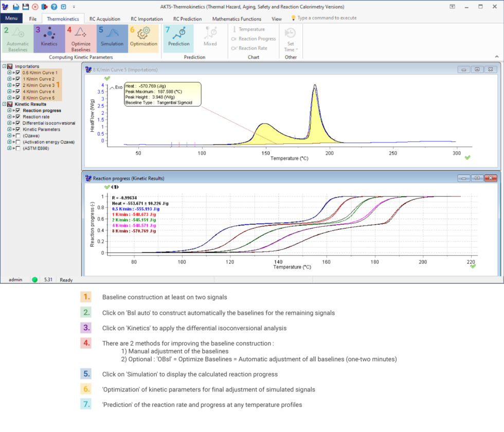Switch to the RC Acquisition tab
The width and height of the screenshot is (504, 432).
point(105,19)
